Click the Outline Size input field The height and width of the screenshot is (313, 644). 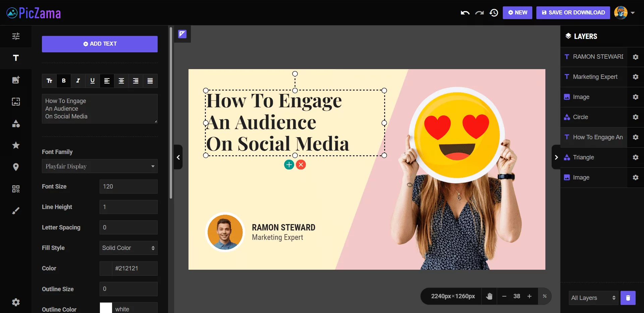pos(128,289)
